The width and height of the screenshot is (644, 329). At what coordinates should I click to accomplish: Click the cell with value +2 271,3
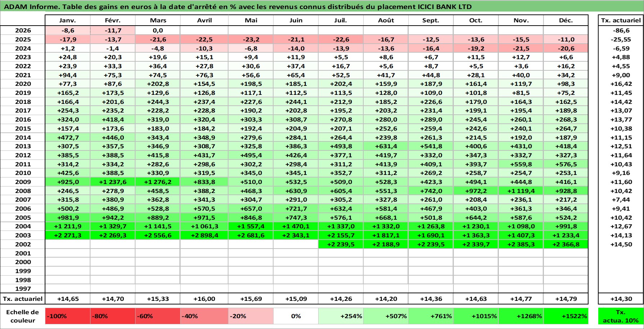pos(67,235)
